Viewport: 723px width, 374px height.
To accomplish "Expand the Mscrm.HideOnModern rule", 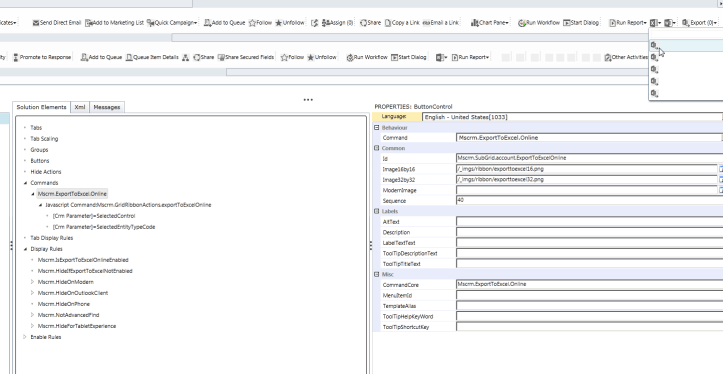I will (32, 282).
